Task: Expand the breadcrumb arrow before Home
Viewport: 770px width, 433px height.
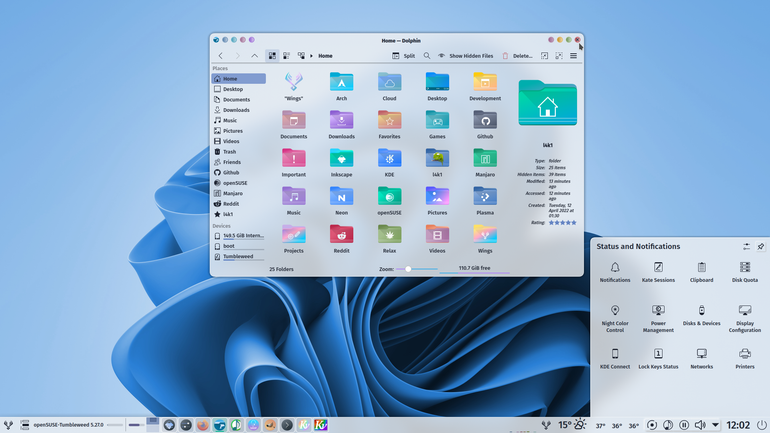Action: click(x=311, y=56)
